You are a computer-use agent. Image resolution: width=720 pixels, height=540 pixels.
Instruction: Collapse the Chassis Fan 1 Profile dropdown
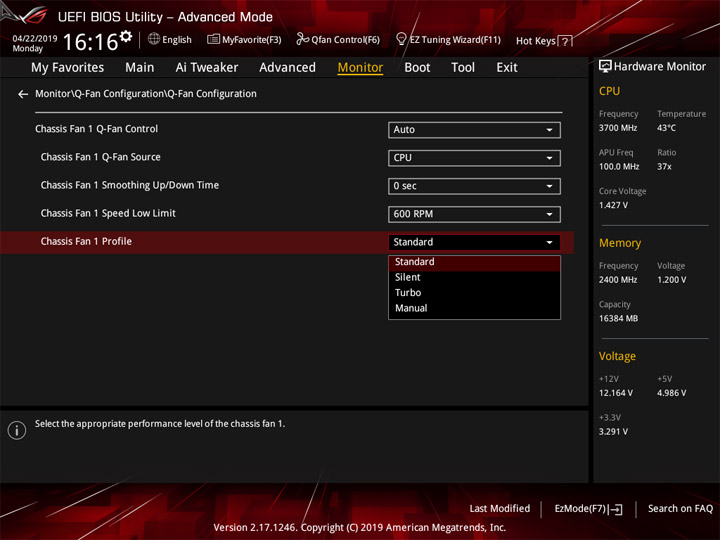point(474,242)
